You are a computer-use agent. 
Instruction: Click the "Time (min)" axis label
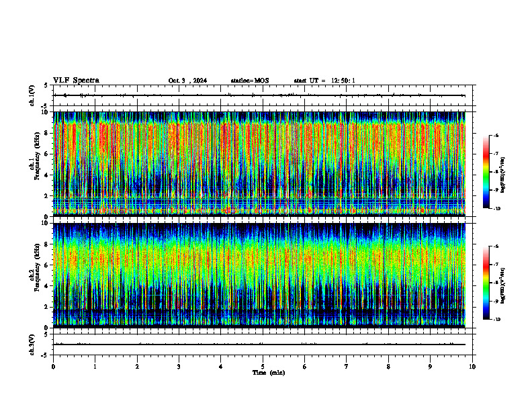269,373
